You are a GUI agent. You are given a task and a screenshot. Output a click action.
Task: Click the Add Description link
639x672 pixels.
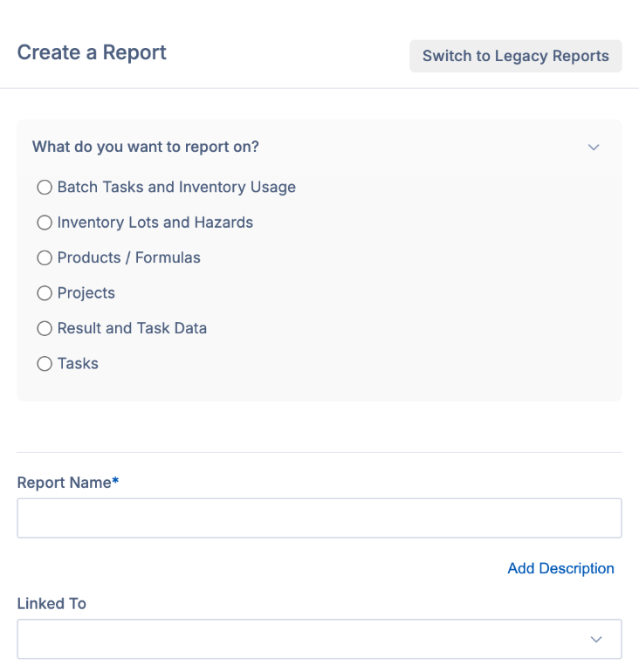click(560, 568)
